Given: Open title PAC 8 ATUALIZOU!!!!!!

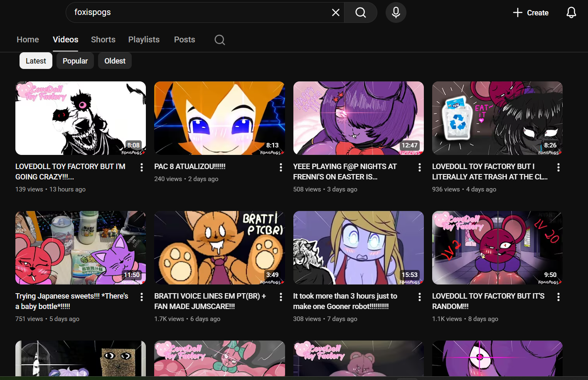Looking at the screenshot, I should coord(190,167).
